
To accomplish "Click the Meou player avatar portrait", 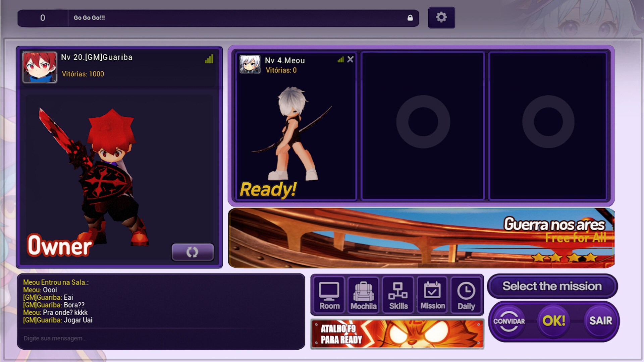I will (x=250, y=64).
